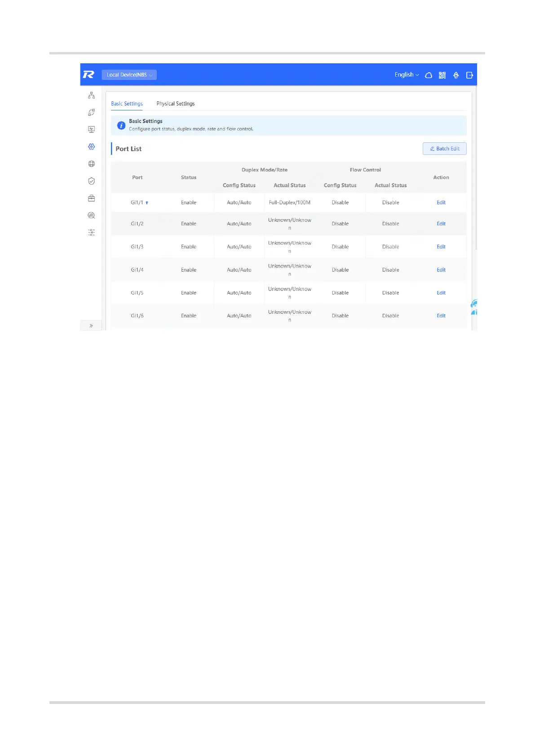Open the monitor screen sidebar icon
The image size is (535, 756).
[x=92, y=129]
